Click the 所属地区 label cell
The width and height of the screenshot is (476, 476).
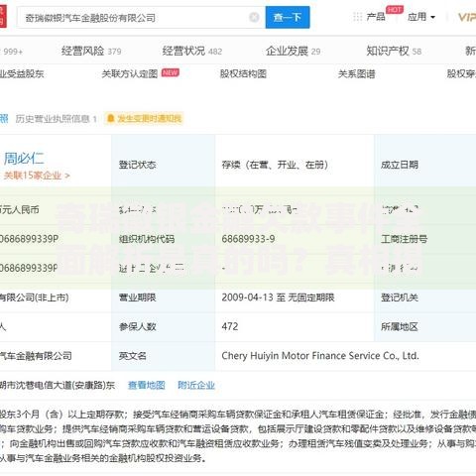pyautogui.click(x=425, y=326)
